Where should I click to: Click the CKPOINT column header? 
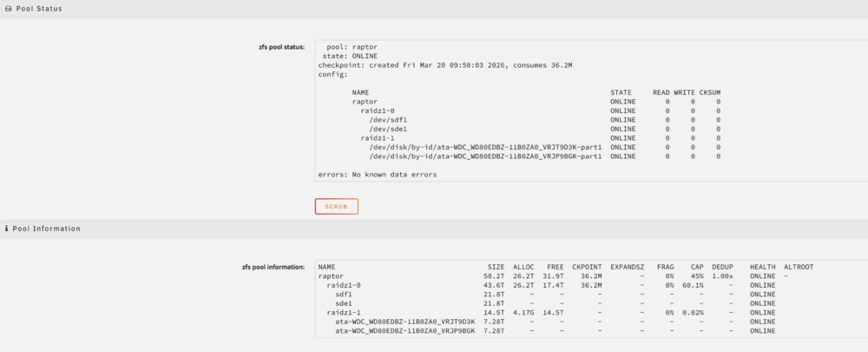click(588, 267)
